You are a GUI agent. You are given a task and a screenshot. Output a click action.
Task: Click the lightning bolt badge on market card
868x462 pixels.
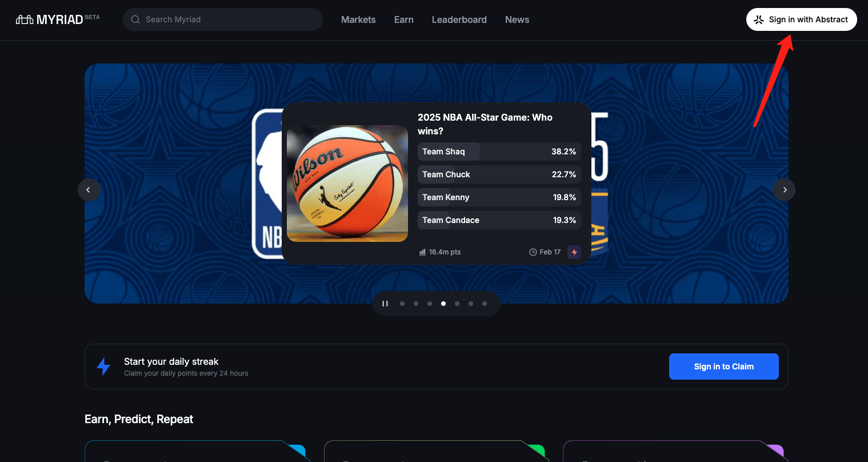tap(574, 252)
